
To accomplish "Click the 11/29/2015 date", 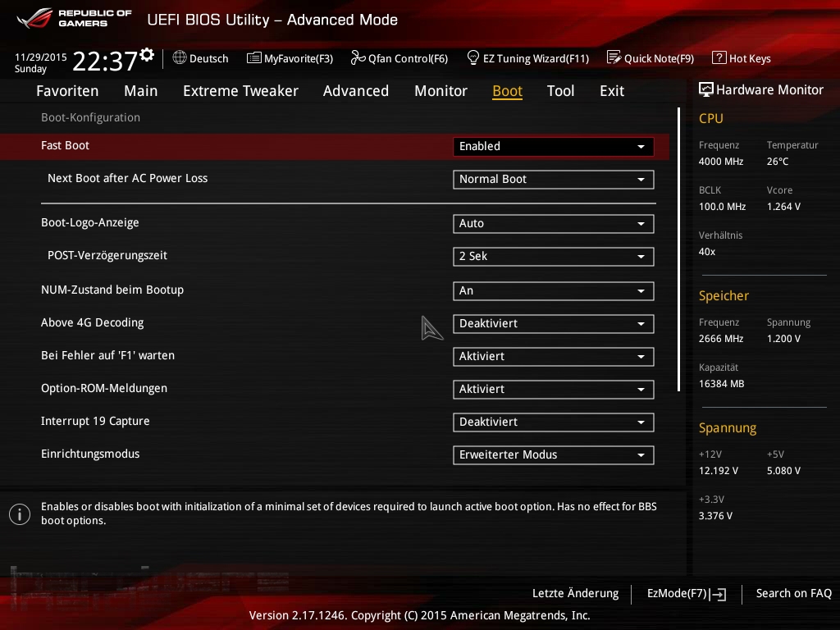I will pyautogui.click(x=41, y=57).
